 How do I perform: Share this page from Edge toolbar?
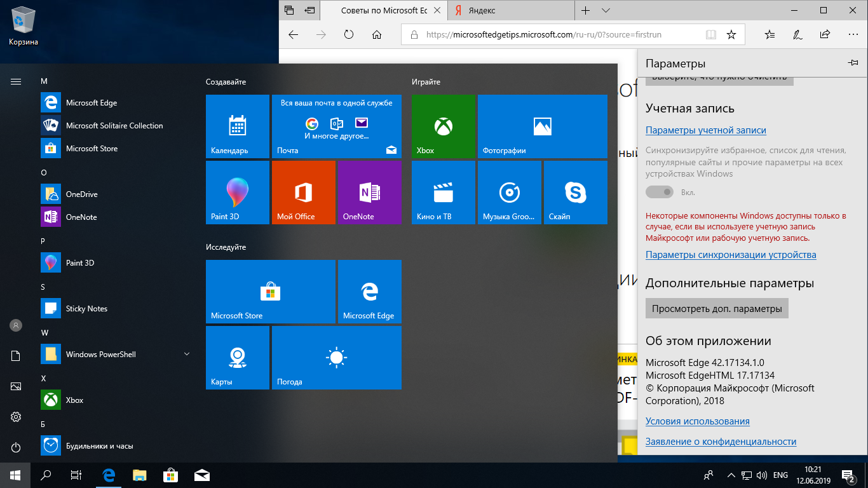825,35
